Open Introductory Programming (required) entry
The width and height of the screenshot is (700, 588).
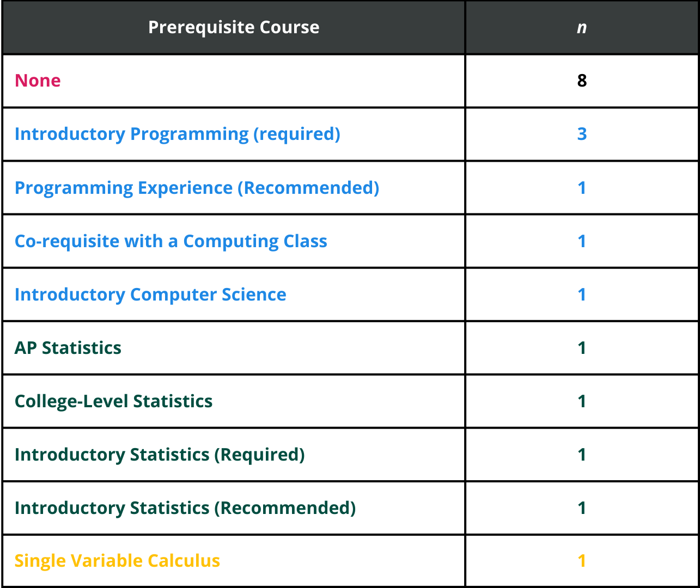[177, 134]
